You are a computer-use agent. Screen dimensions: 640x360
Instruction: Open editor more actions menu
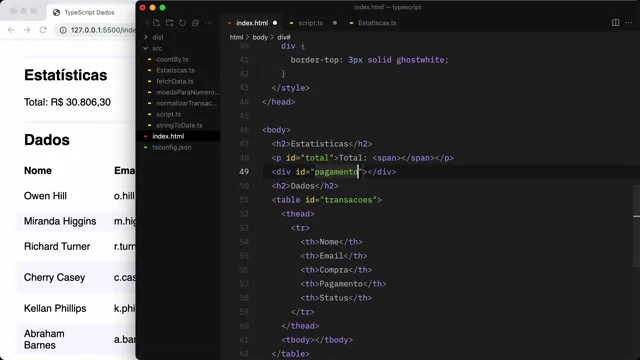pyautogui.click(x=629, y=23)
